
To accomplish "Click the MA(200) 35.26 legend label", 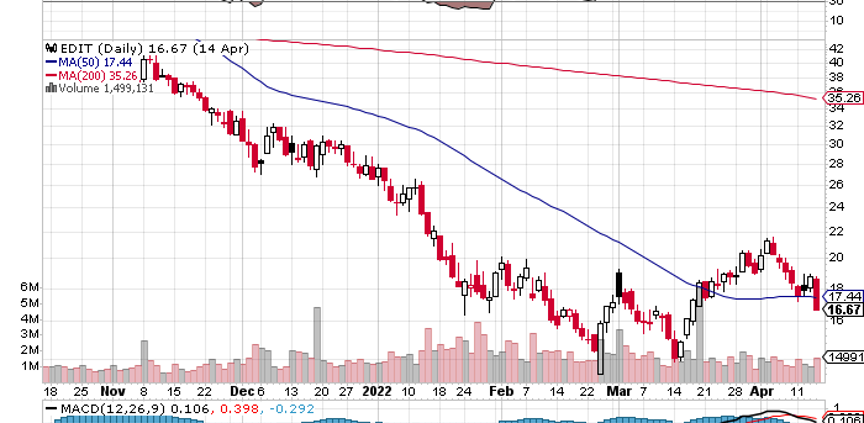I will (98, 75).
